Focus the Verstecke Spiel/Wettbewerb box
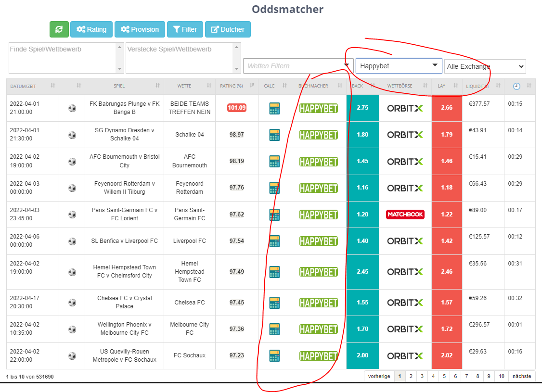542x392 pixels. click(183, 58)
